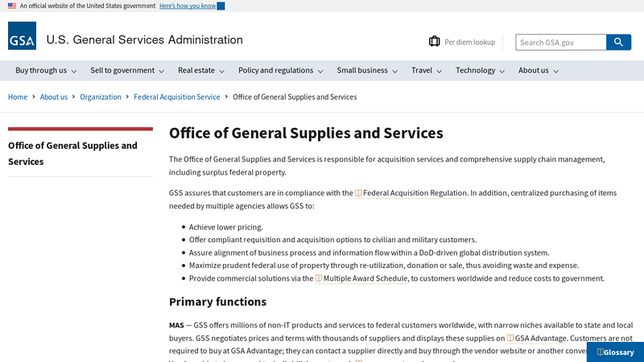
Task: Click the Per diem lookup suitcase icon
Action: [x=434, y=42]
